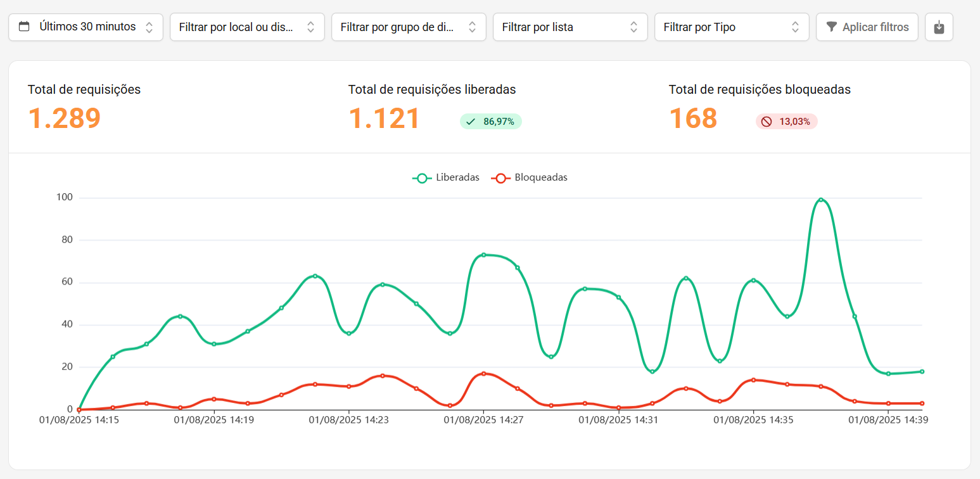Click the chevron arrows on Filtrar por Tipo

point(795,27)
